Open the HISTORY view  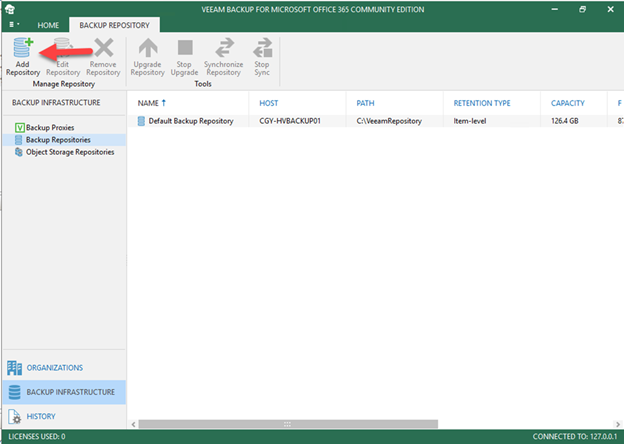click(x=64, y=417)
